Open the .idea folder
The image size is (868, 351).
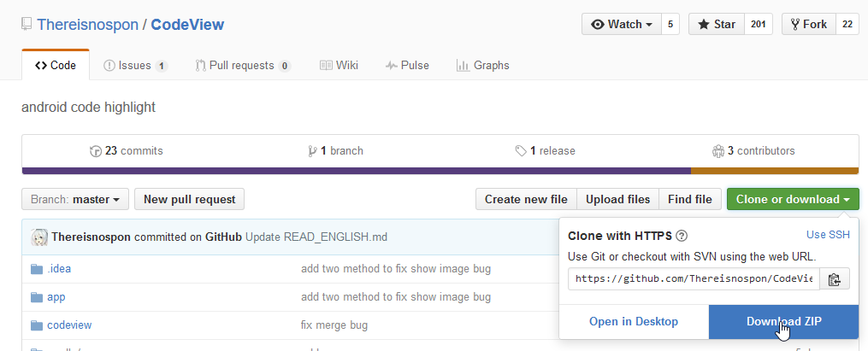click(x=59, y=268)
